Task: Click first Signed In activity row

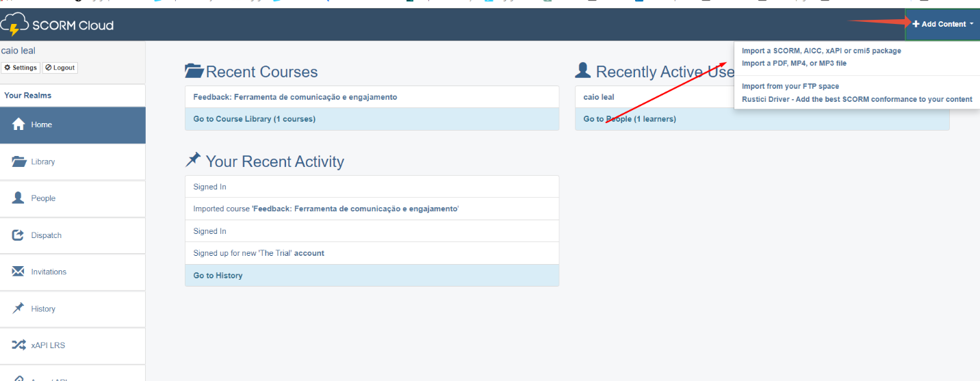Action: click(372, 187)
